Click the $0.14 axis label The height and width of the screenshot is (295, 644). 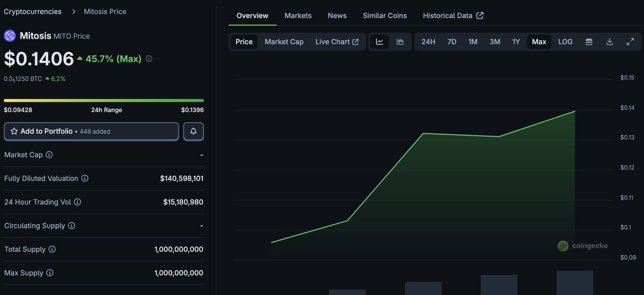[627, 108]
